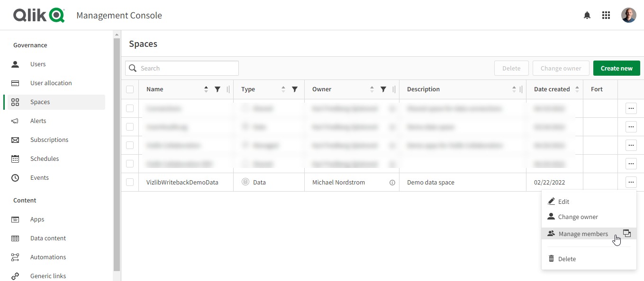Open the app launcher grid icon
The width and height of the screenshot is (644, 281).
[606, 15]
